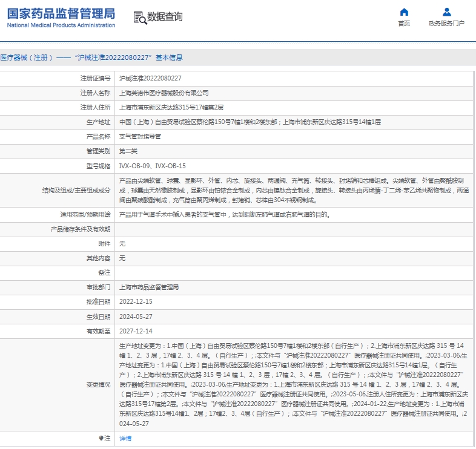Click the 有效期至 row label

click(98, 331)
